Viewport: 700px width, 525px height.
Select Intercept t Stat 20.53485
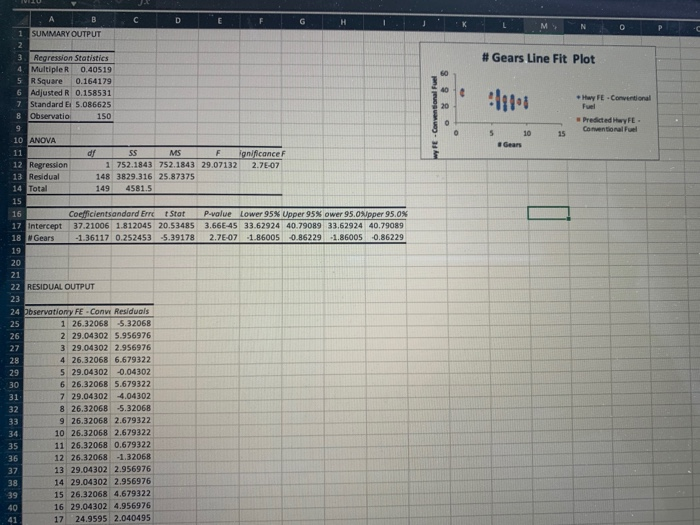tap(176, 226)
